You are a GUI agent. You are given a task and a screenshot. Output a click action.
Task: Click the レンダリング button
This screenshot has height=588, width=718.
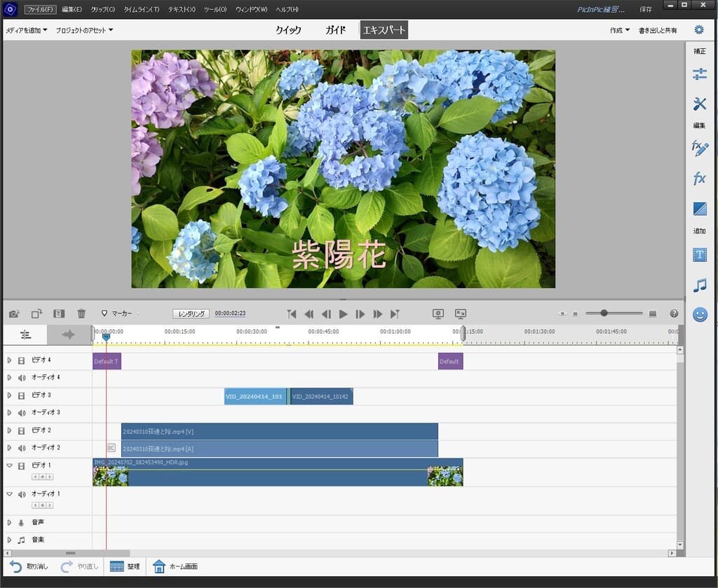tap(191, 314)
